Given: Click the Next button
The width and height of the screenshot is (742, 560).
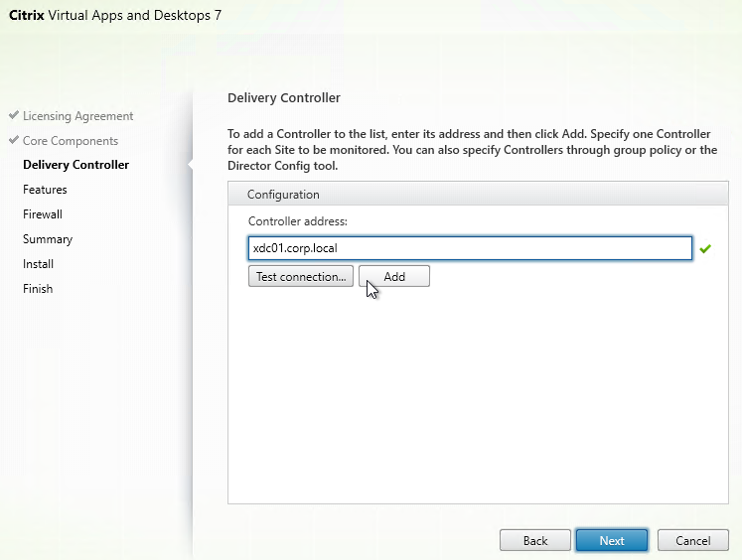Looking at the screenshot, I should point(612,540).
